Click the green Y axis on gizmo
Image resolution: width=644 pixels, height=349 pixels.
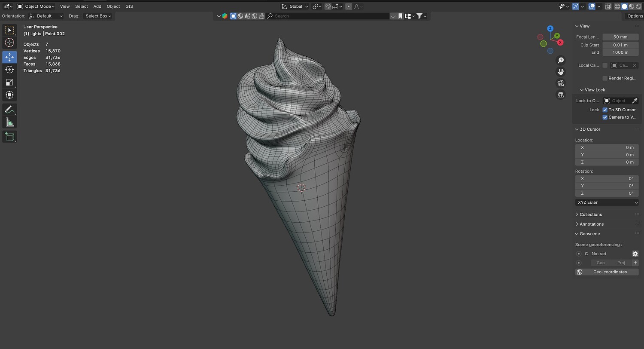(557, 36)
